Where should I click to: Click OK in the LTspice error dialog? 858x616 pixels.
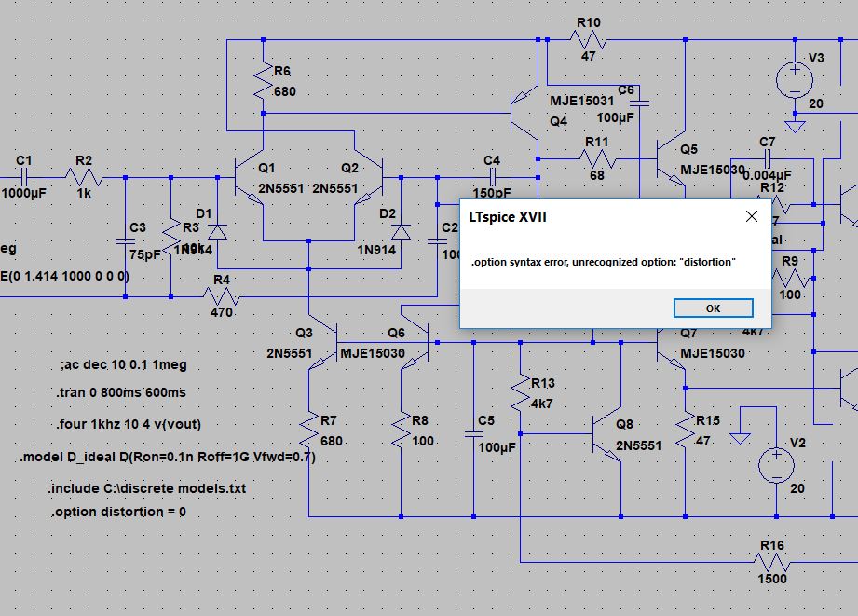click(713, 308)
